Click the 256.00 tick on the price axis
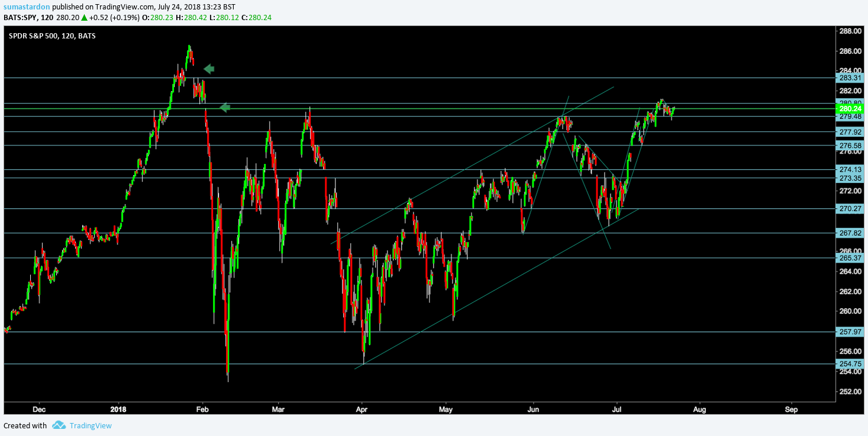Image resolution: width=868 pixels, height=436 pixels. pos(849,351)
